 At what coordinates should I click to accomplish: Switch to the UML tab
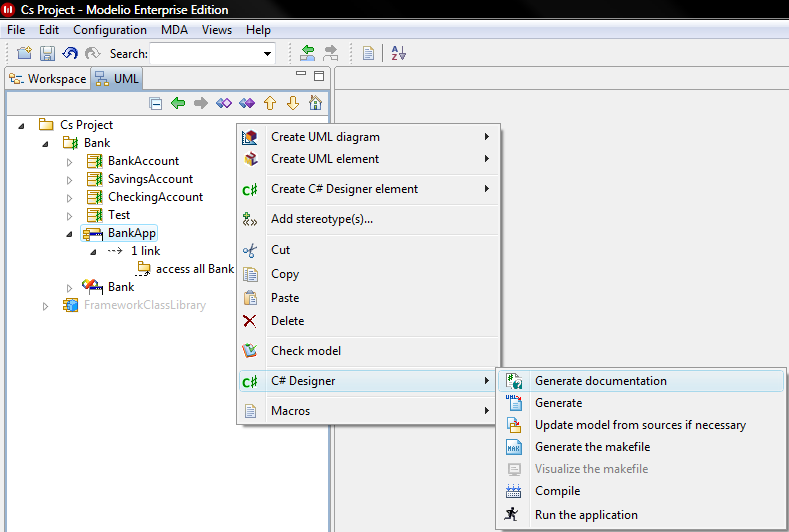pos(117,79)
